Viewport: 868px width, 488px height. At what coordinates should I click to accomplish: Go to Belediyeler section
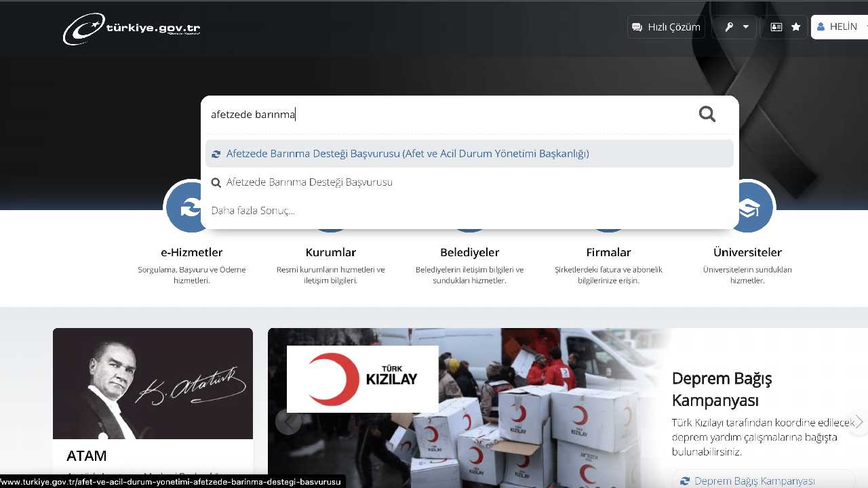[x=470, y=252]
